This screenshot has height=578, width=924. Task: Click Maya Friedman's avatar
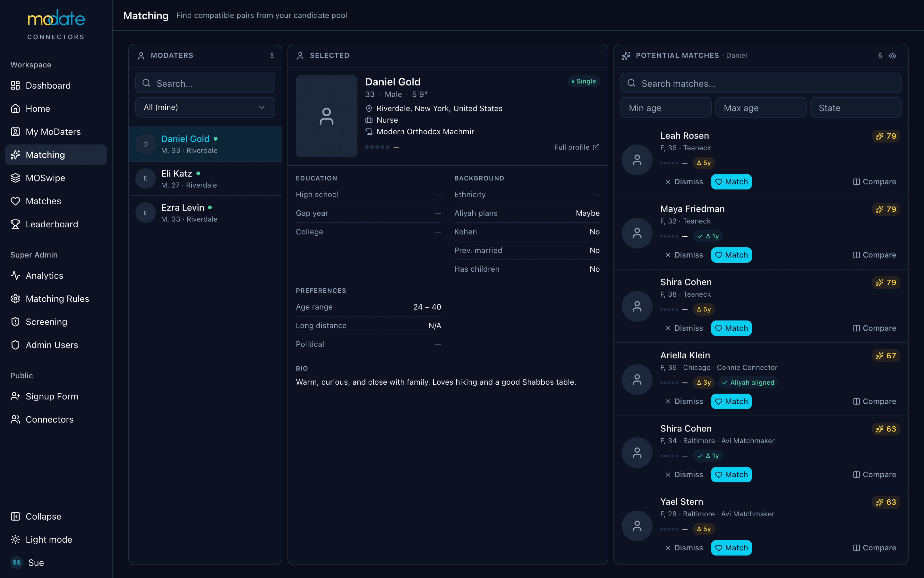[x=637, y=233]
